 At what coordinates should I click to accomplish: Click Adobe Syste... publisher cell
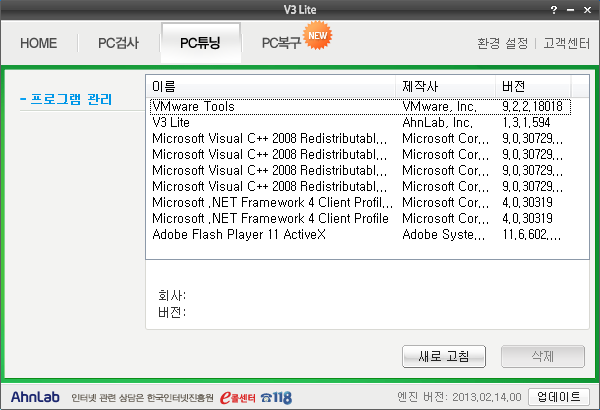point(444,234)
